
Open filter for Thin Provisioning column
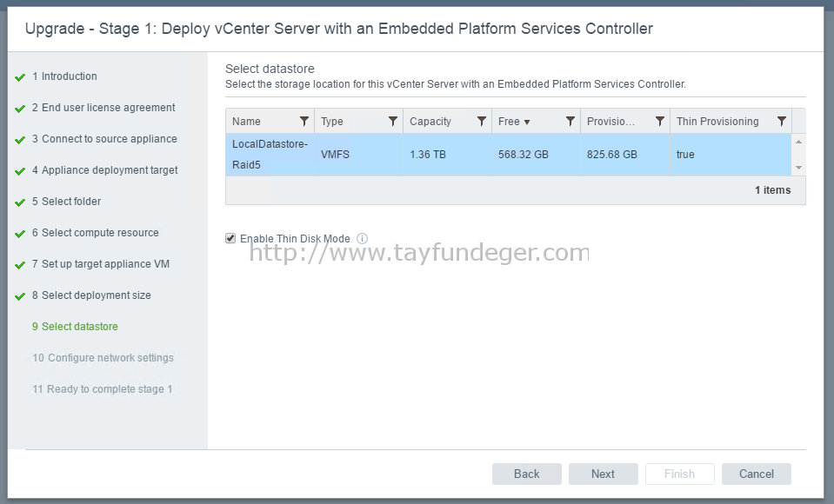click(x=781, y=121)
